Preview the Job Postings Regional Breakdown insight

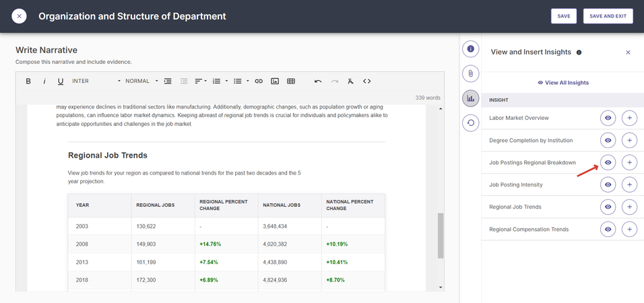[608, 162]
